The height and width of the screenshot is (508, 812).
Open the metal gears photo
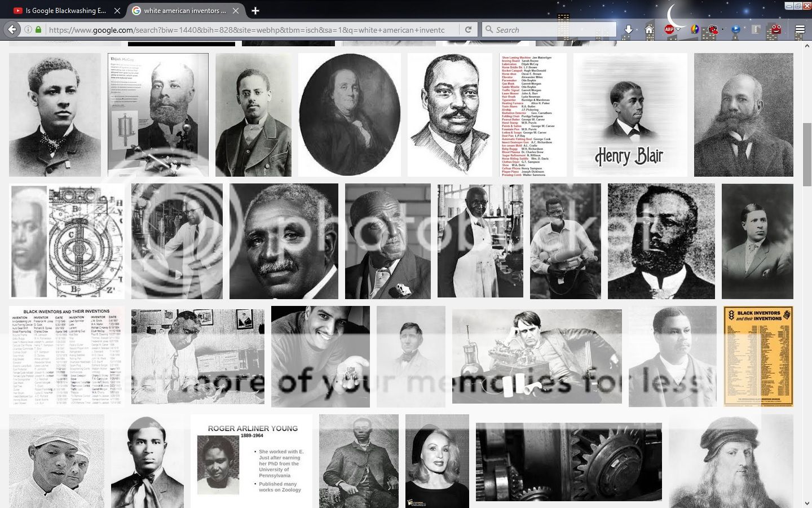point(569,461)
